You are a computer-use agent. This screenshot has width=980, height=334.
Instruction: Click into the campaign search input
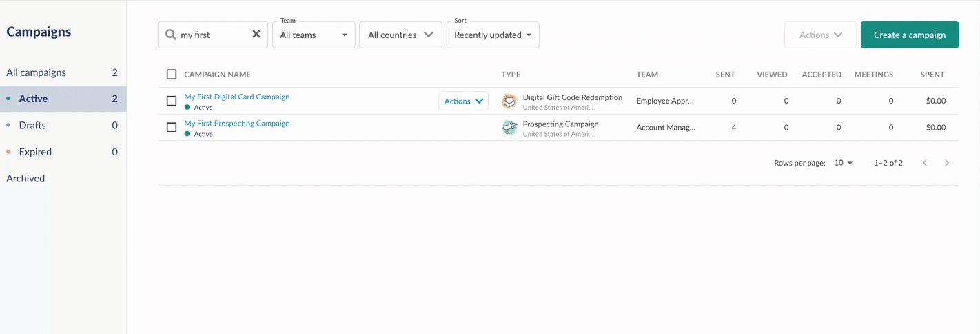point(212,35)
